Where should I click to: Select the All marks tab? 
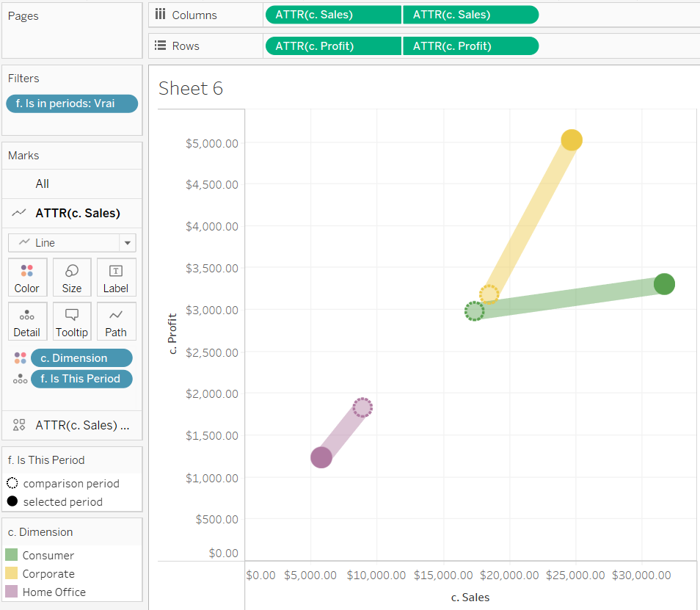[x=43, y=184]
